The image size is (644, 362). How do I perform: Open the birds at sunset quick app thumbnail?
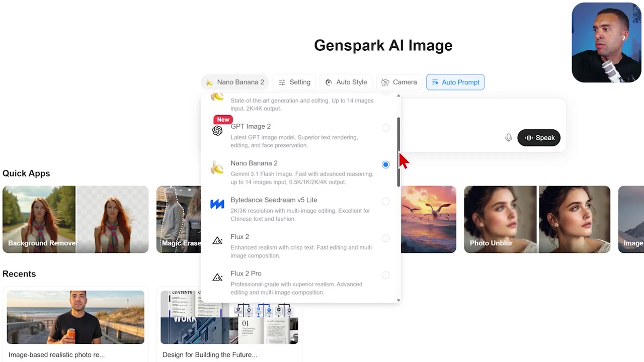[429, 219]
